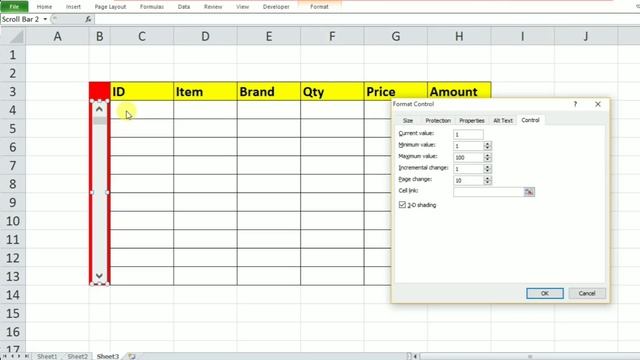The width and height of the screenshot is (640, 360).
Task: Switch to the Data tab
Action: tap(184, 7)
